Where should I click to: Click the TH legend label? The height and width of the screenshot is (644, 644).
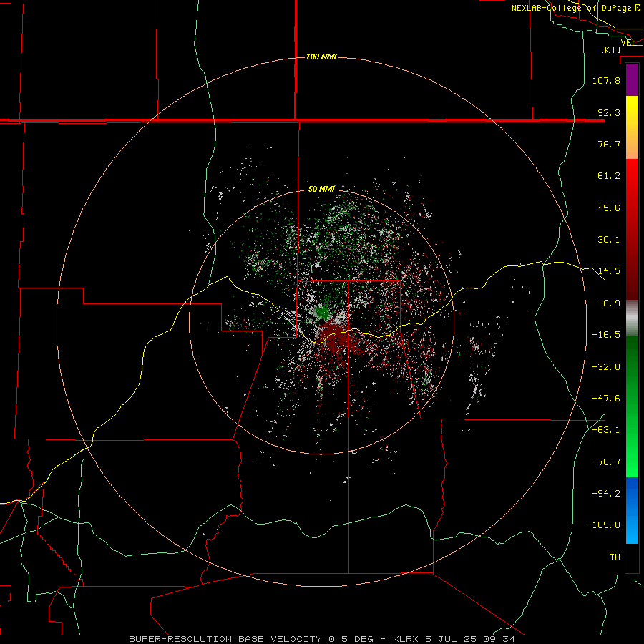[x=615, y=557]
